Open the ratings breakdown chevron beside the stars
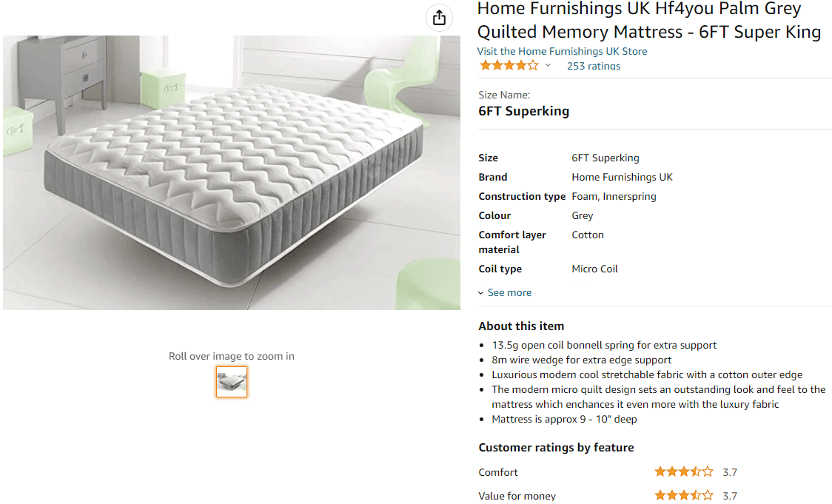 pyautogui.click(x=548, y=66)
